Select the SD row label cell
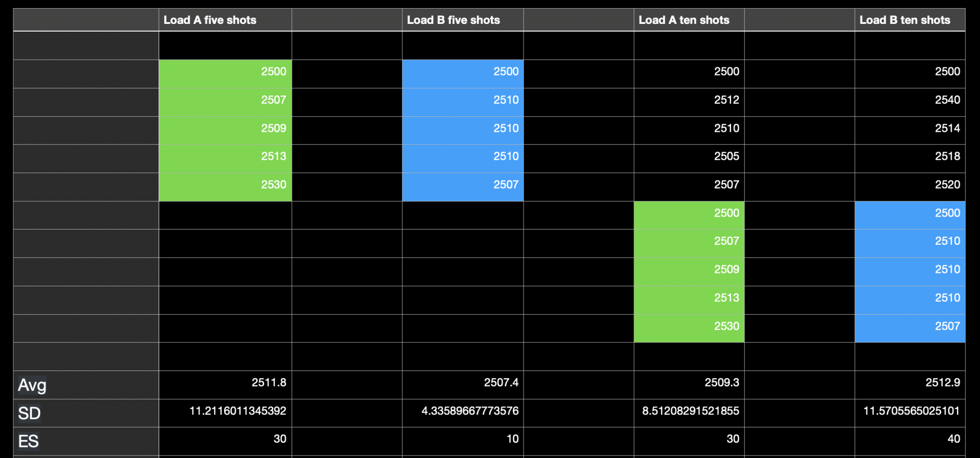 tap(86, 413)
